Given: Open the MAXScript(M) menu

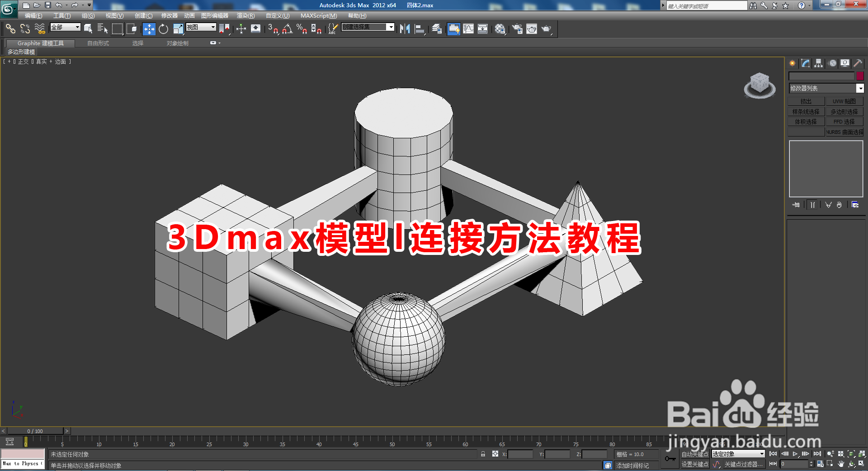Looking at the screenshot, I should (319, 16).
